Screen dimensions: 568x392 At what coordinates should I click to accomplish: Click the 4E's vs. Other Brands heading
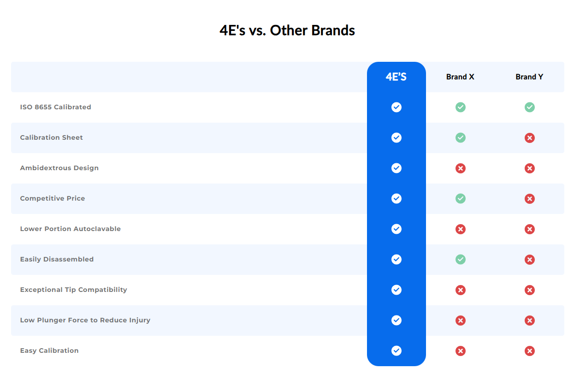[287, 30]
